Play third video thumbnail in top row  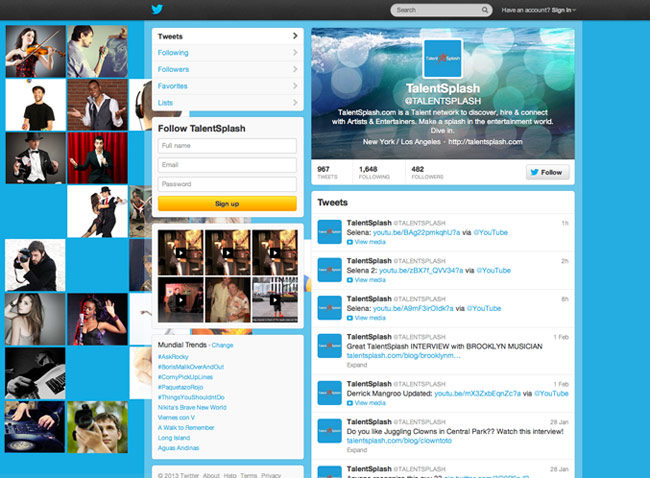click(275, 252)
